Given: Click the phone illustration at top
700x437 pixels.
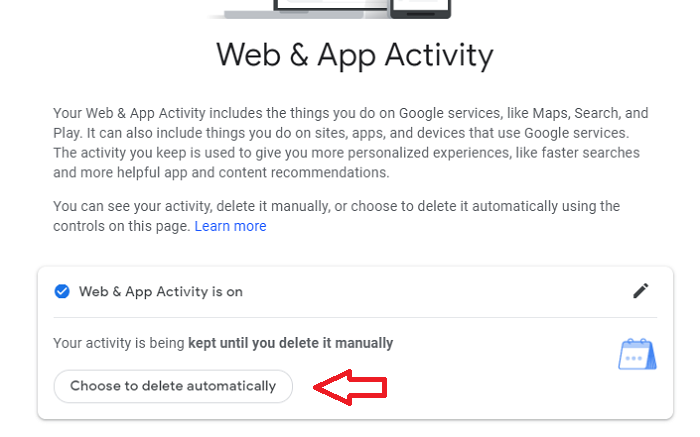Looking at the screenshot, I should point(421,9).
